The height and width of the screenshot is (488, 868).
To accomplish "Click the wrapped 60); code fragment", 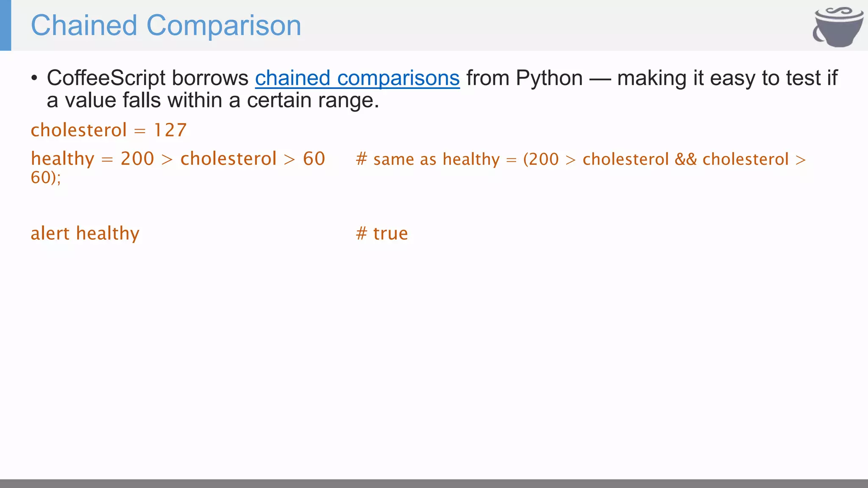I will click(46, 177).
